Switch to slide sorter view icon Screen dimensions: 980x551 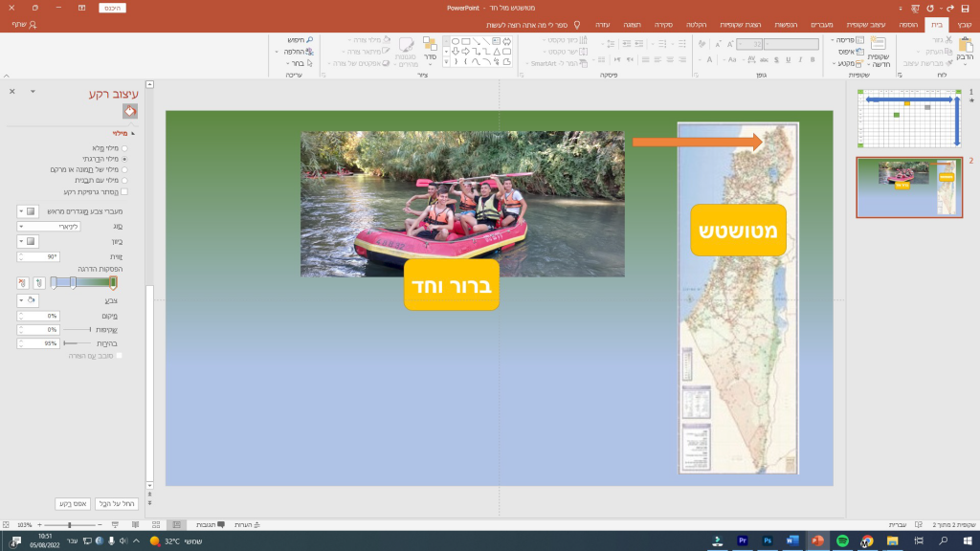click(156, 525)
